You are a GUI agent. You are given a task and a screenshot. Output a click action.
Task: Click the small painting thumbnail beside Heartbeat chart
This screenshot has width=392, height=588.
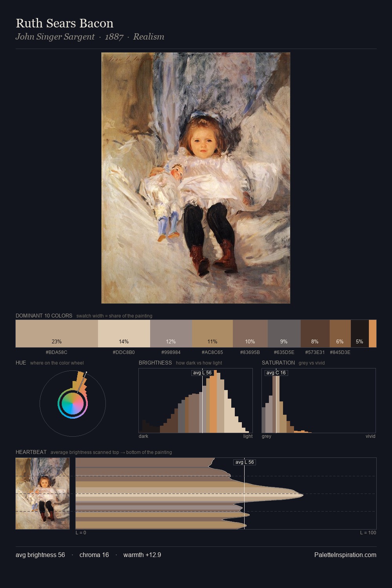pos(43,494)
